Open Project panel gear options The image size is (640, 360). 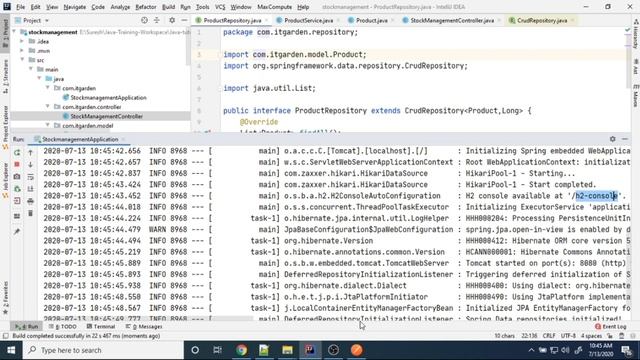click(172, 20)
